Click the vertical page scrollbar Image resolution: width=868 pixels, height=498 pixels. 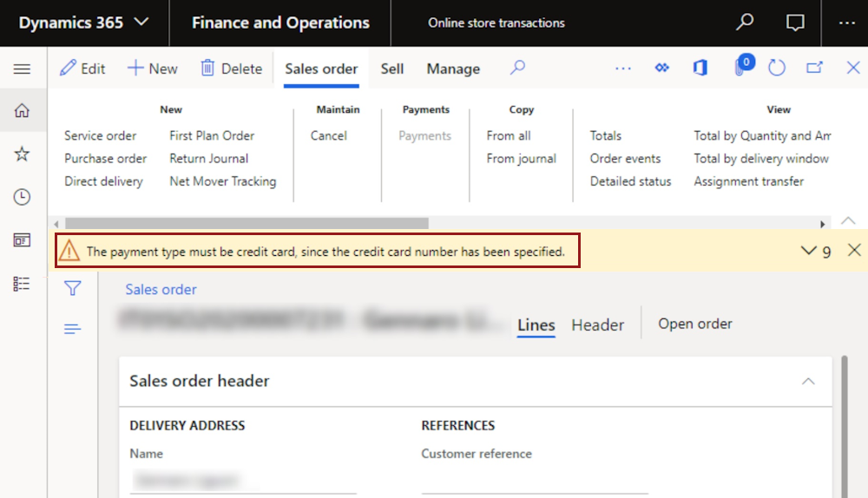click(845, 427)
